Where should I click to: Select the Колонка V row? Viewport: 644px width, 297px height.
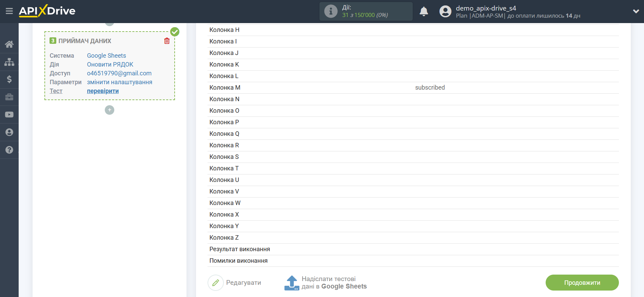tap(413, 191)
